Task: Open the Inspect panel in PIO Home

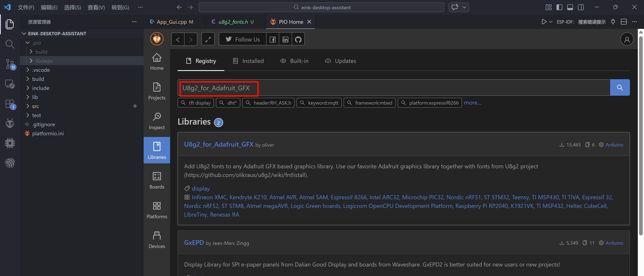Action: click(157, 121)
